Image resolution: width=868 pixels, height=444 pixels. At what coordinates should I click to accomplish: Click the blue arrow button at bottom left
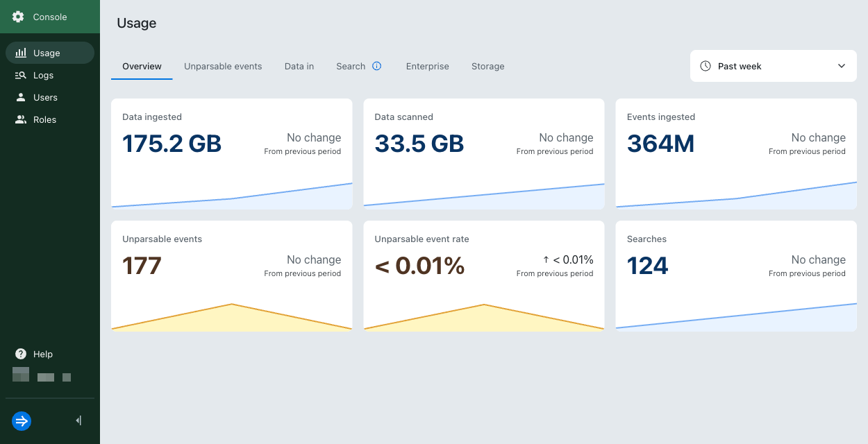tap(21, 421)
